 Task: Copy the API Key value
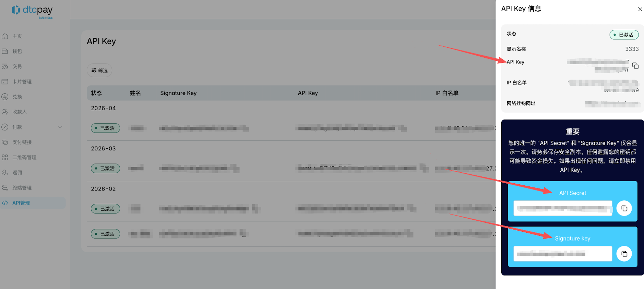(x=635, y=66)
